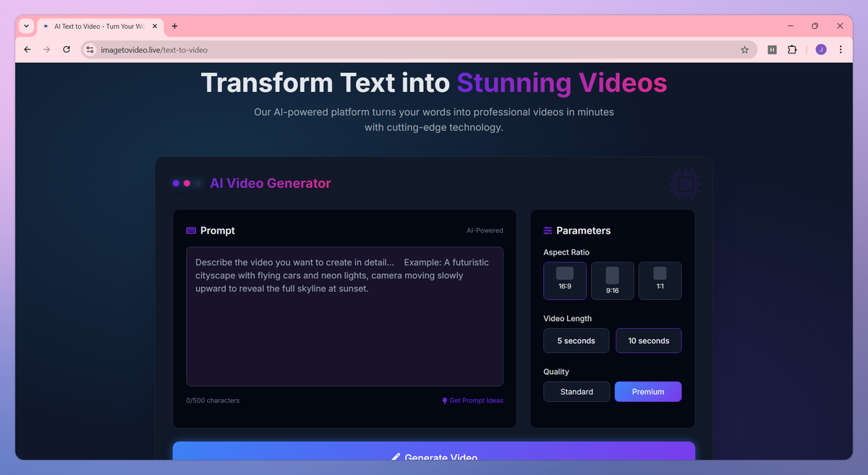Click the Aspect Ratio label
The height and width of the screenshot is (475, 868).
pyautogui.click(x=566, y=252)
